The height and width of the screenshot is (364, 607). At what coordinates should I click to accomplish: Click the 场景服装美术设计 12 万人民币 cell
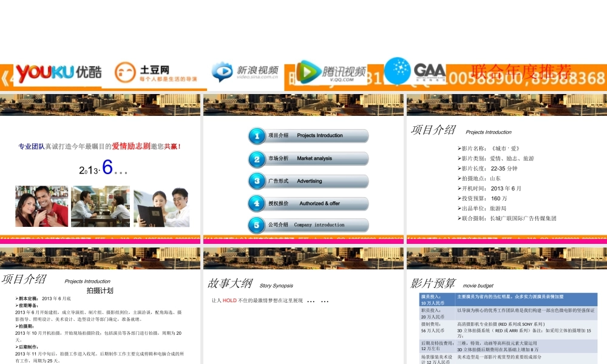pos(438,359)
